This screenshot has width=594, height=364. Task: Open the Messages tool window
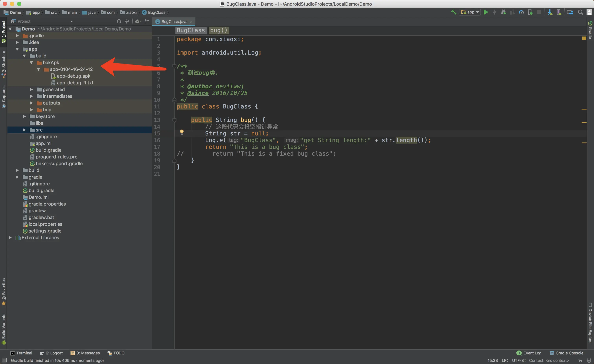[85, 353]
